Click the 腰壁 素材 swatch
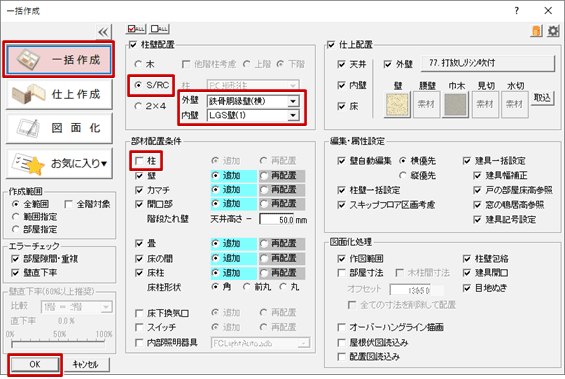The height and width of the screenshot is (379, 565). 427,104
